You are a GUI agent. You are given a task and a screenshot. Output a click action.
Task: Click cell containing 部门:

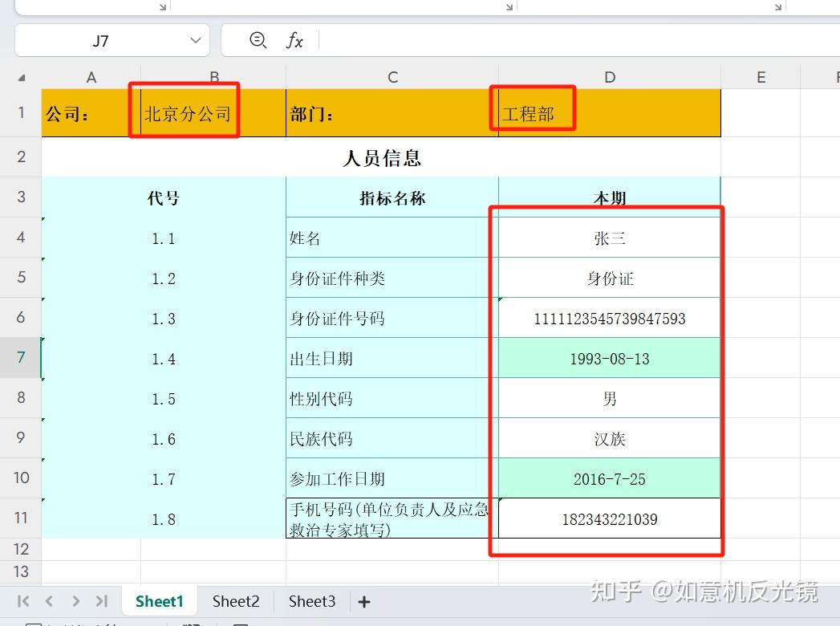(392, 113)
